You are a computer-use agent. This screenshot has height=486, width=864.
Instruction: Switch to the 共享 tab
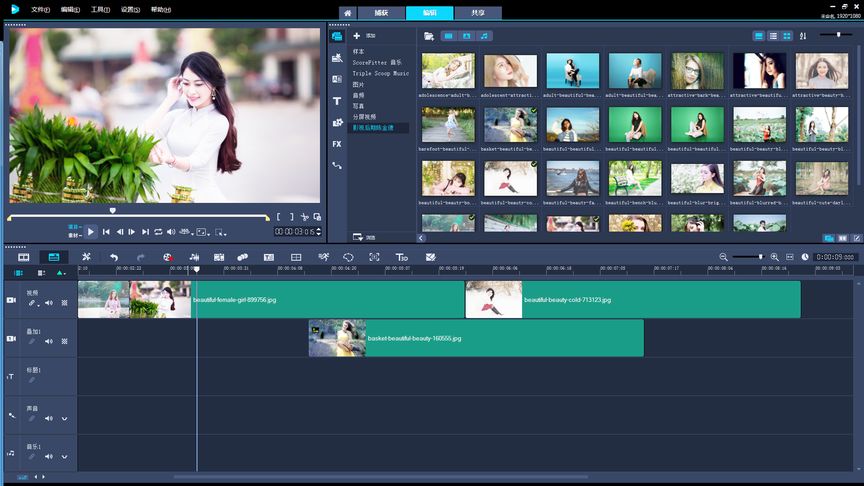coord(477,13)
